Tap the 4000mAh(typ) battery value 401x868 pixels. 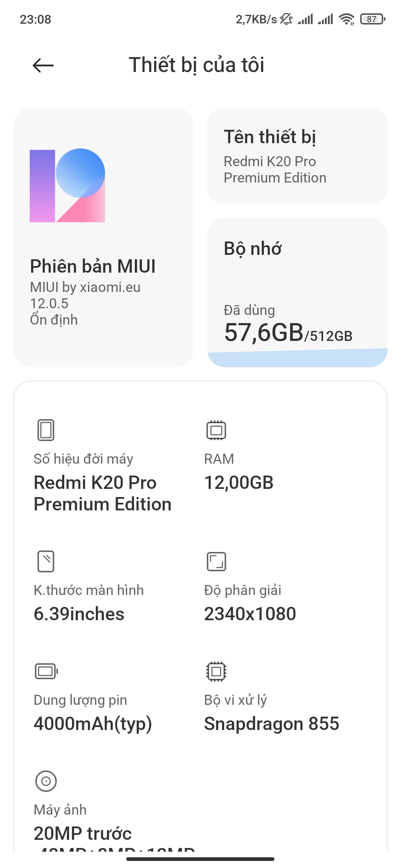(x=93, y=724)
